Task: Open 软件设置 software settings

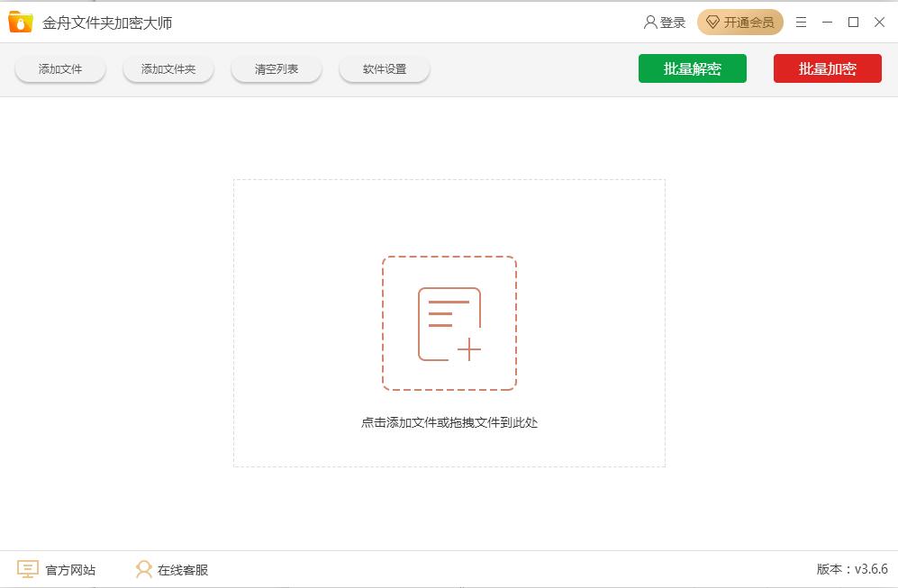Action: coord(385,68)
